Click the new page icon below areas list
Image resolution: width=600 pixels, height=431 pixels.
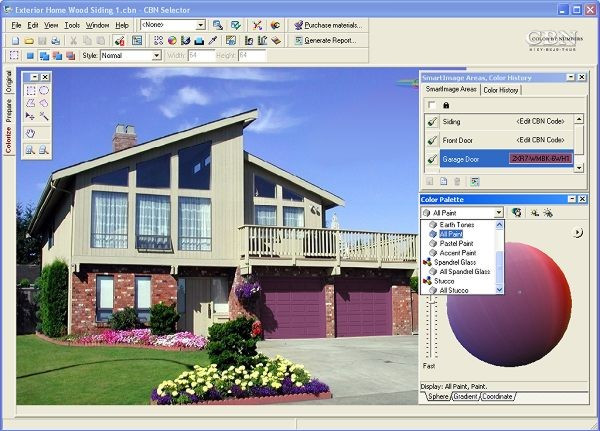pyautogui.click(x=443, y=181)
